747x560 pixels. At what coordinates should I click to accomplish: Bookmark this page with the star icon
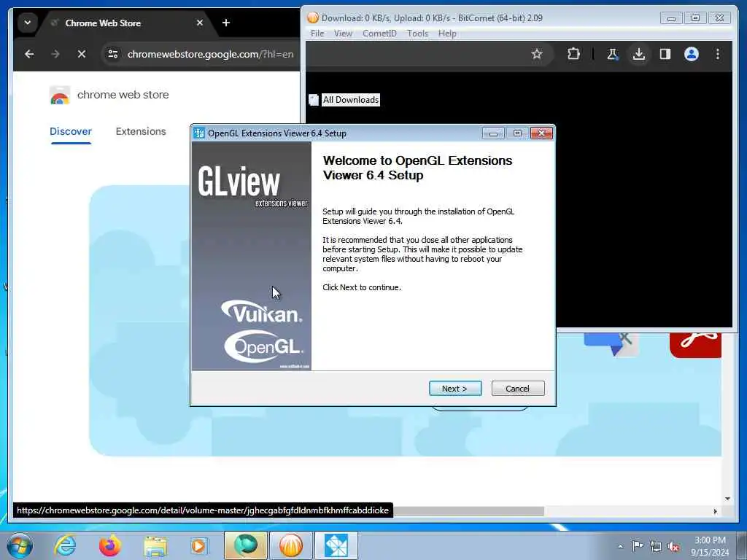(x=537, y=54)
